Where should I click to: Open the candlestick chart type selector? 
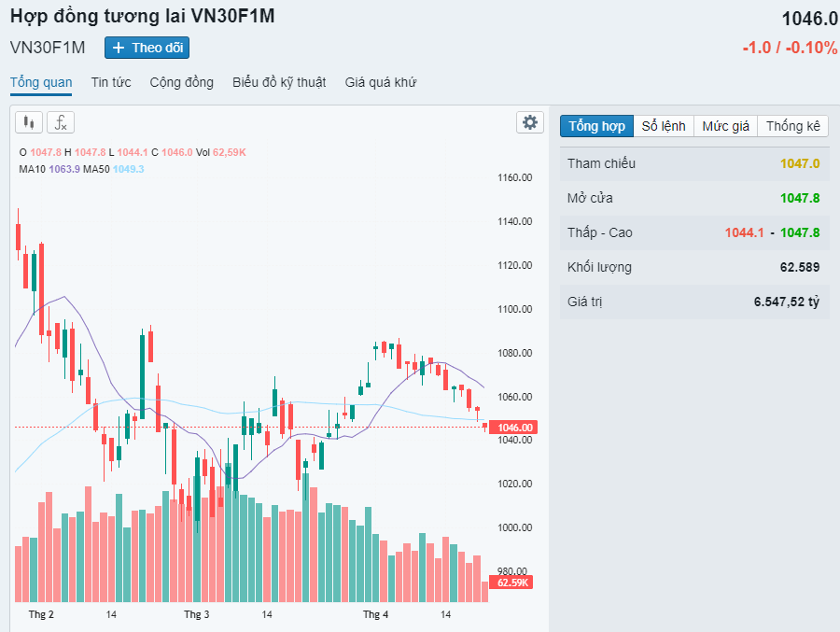29,122
